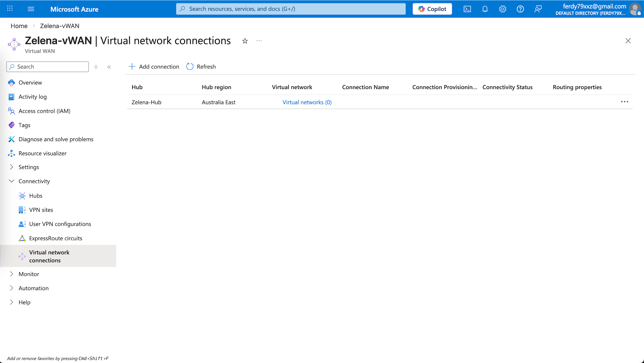
Task: Open Hubs in the sidebar
Action: pyautogui.click(x=36, y=196)
